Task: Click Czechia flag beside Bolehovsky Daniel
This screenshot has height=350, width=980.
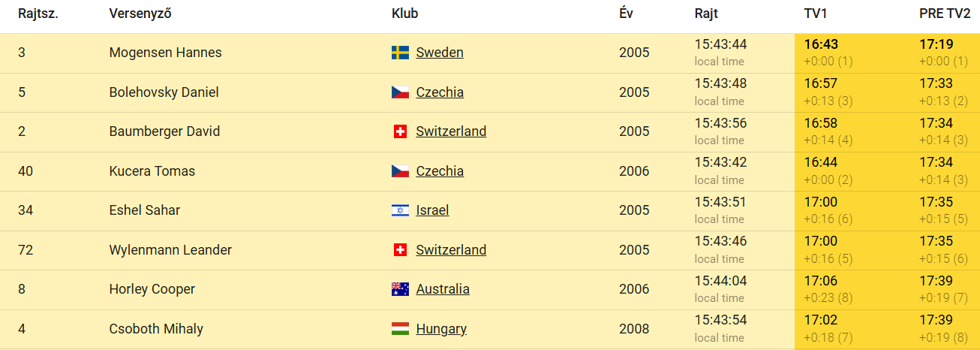Action: [400, 92]
